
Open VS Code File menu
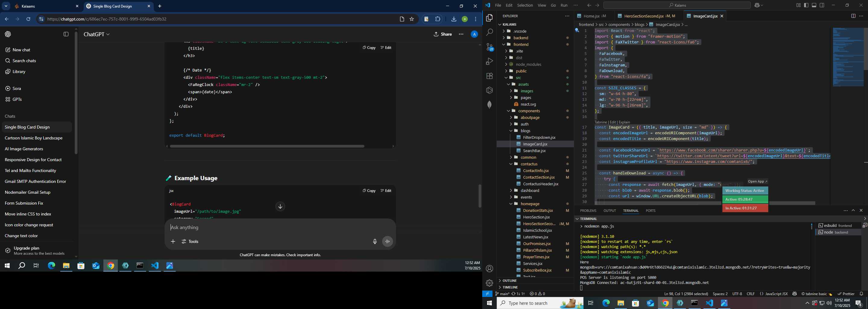coord(498,5)
